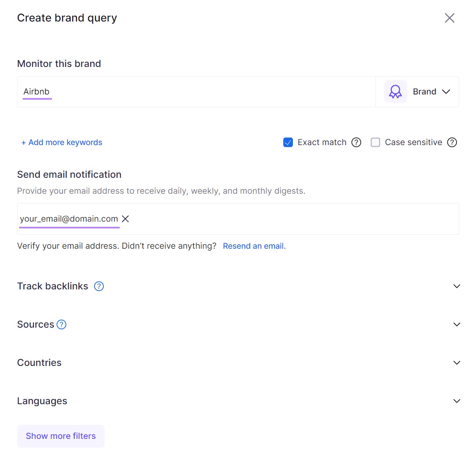Click the Sources help icon

[x=61, y=324]
